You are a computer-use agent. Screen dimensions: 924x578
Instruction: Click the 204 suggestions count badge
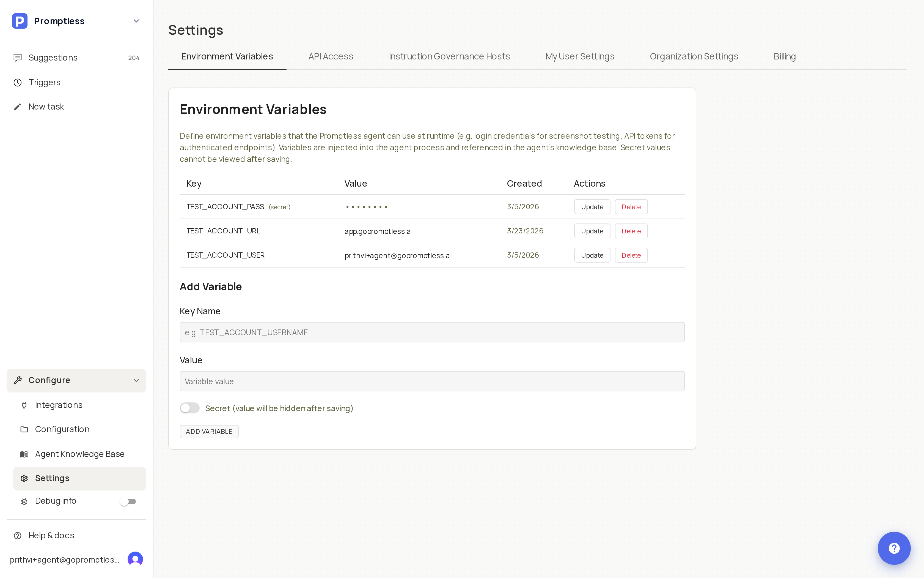(x=134, y=58)
